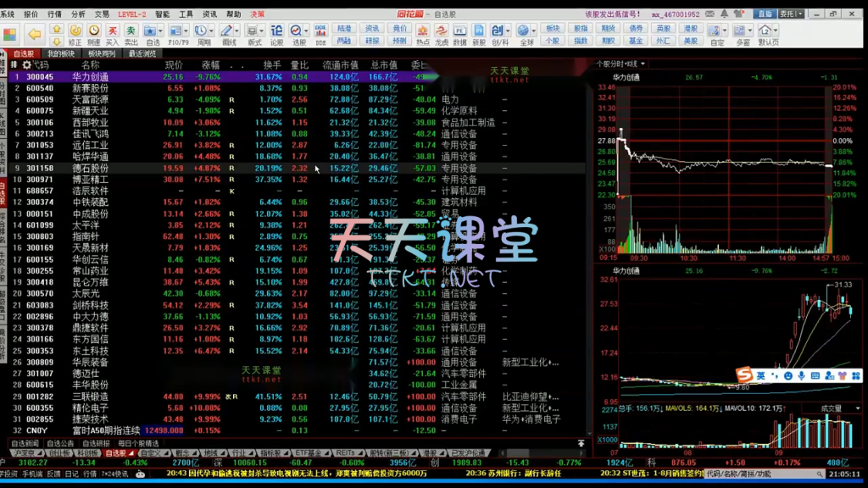Select the microphone icon in Sogou input bar
The image size is (868, 488).
tap(802, 375)
